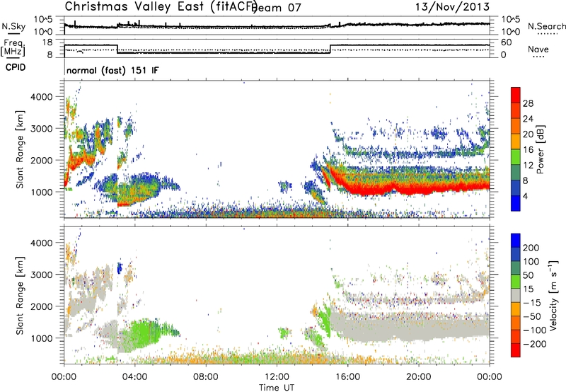Click the 'CPID' label
The width and height of the screenshot is (566, 392).
point(16,67)
